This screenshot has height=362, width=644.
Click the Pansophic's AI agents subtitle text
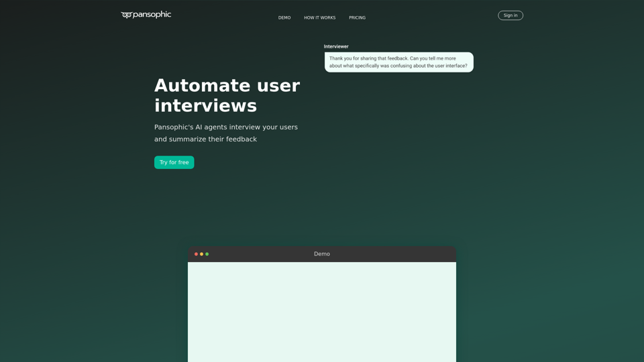[226, 133]
